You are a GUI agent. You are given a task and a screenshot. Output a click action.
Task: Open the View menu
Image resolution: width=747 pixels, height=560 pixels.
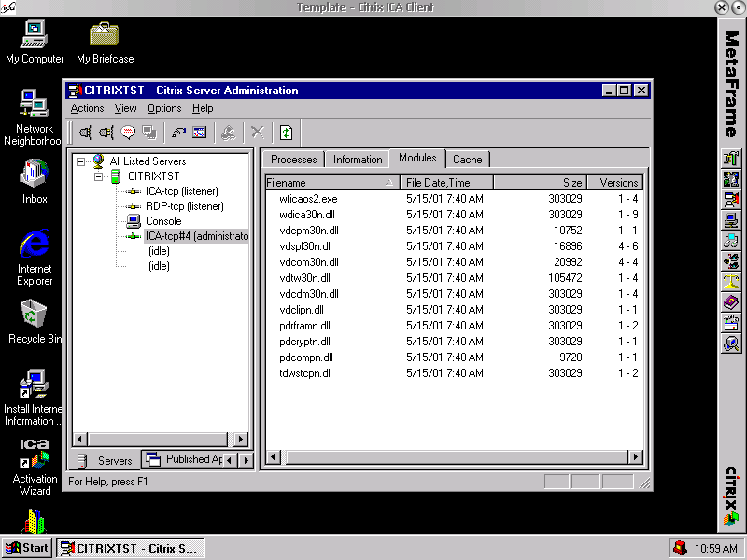(125, 108)
